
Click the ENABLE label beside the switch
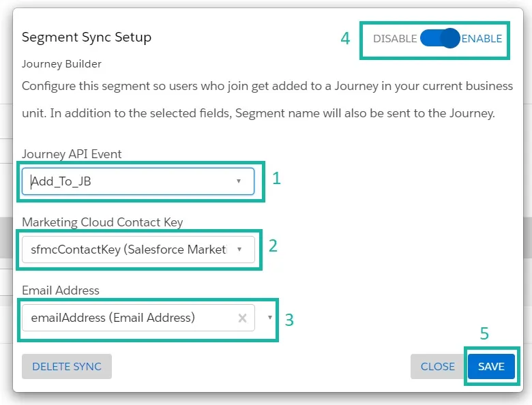point(482,39)
